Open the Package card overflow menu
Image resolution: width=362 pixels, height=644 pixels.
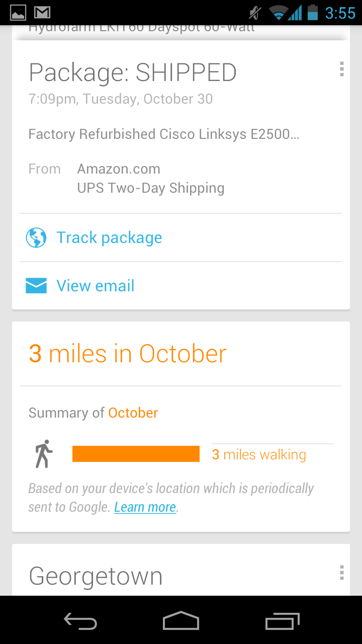click(x=341, y=69)
